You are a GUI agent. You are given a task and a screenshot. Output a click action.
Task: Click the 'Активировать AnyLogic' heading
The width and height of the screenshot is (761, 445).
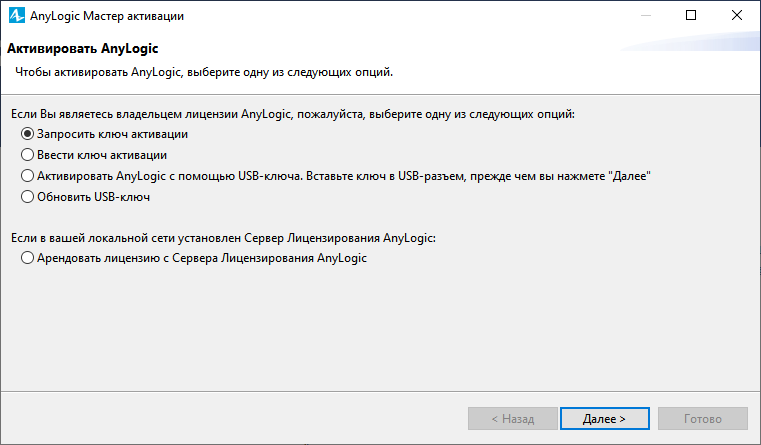click(x=83, y=49)
